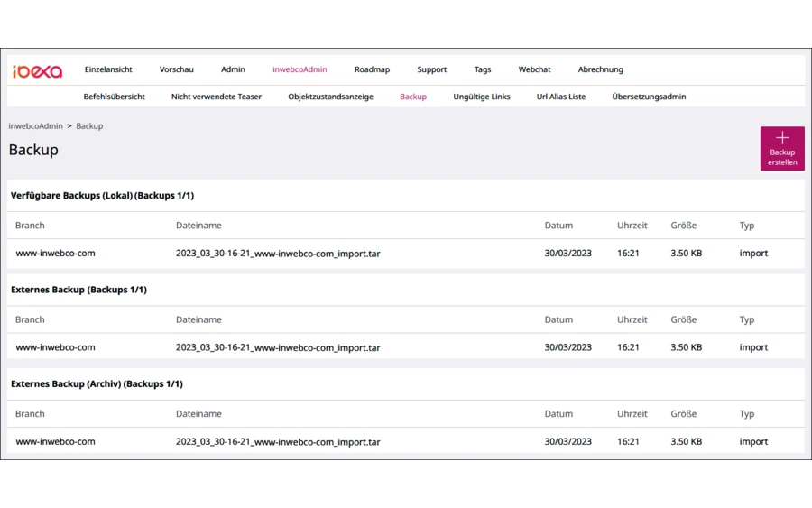
Task: Click the Backup erstellen plus button
Action: [781, 148]
